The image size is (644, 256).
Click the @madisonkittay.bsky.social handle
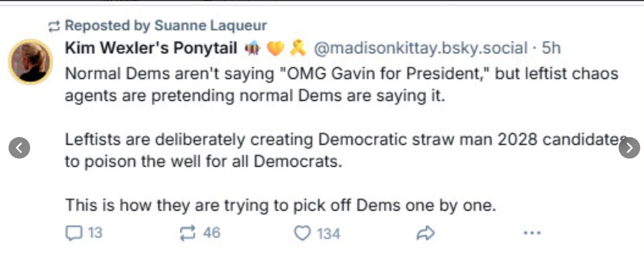[x=420, y=48]
